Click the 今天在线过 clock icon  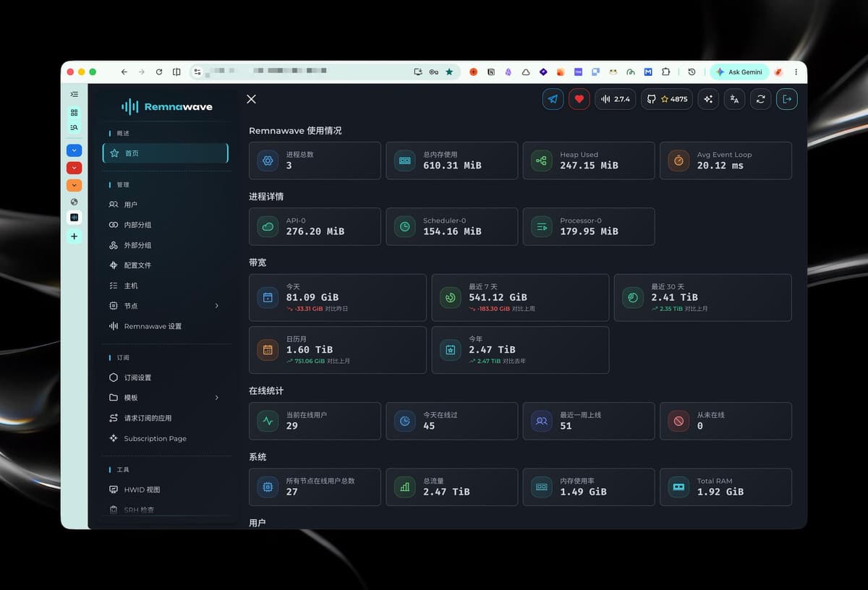(x=405, y=421)
